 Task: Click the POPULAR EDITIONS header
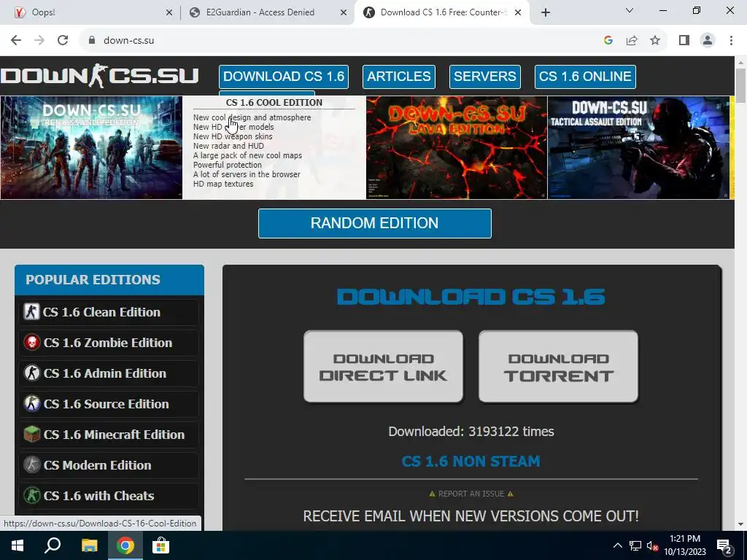pos(109,280)
